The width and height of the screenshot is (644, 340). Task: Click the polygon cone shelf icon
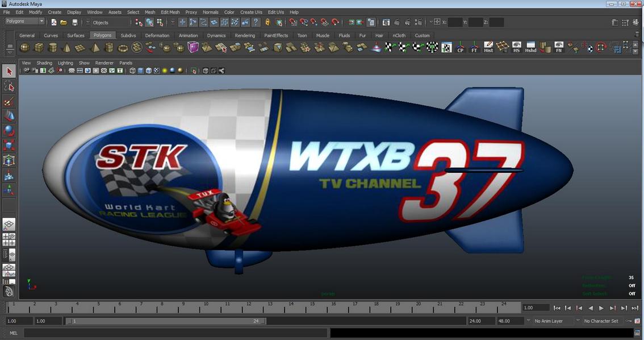click(x=67, y=48)
